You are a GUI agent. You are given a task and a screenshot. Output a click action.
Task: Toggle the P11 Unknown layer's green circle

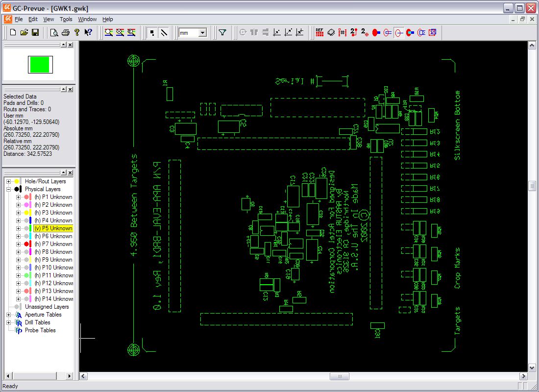tap(25, 275)
